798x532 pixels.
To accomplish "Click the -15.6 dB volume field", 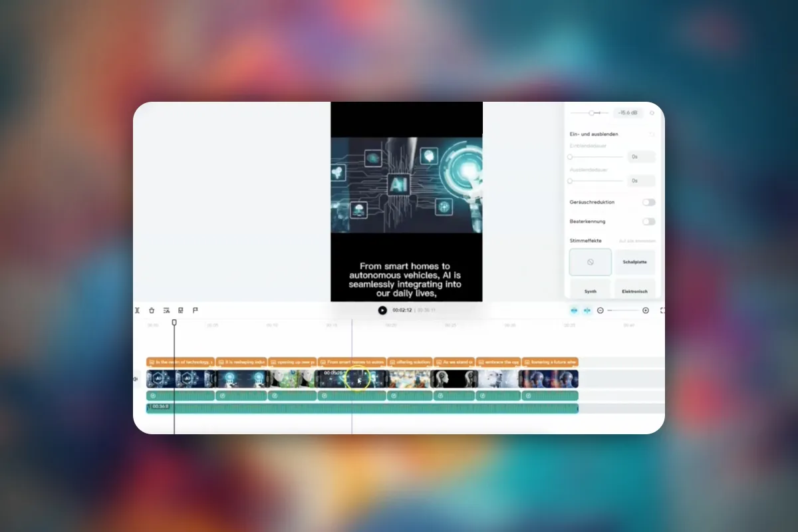I will 628,113.
